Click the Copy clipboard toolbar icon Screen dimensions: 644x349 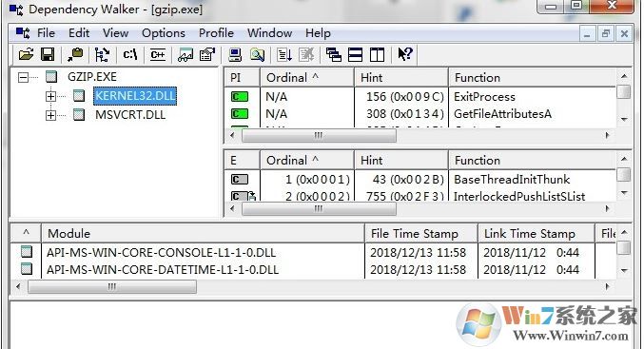point(75,54)
